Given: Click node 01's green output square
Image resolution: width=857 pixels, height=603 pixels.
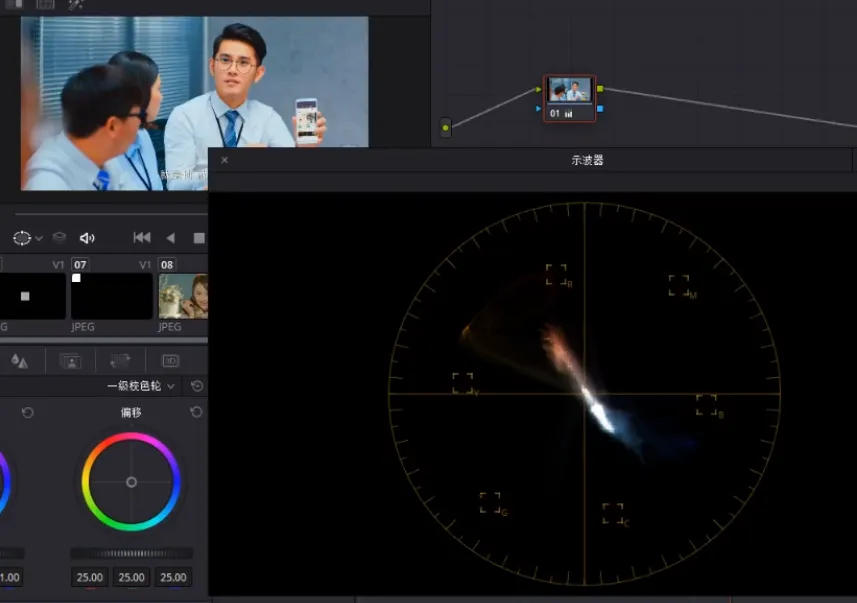Looking at the screenshot, I should coord(600,89).
